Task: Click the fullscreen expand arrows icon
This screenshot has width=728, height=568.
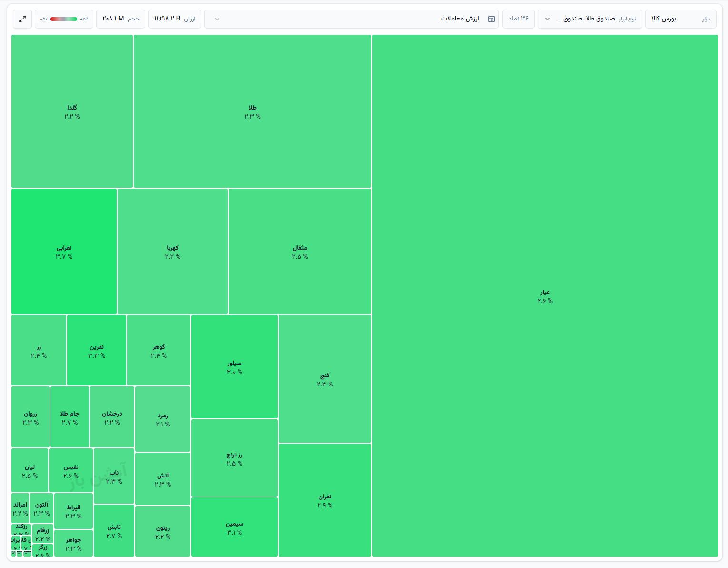Action: (22, 19)
